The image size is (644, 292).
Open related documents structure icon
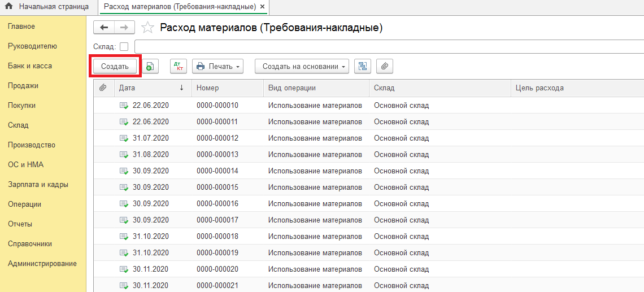(x=362, y=66)
